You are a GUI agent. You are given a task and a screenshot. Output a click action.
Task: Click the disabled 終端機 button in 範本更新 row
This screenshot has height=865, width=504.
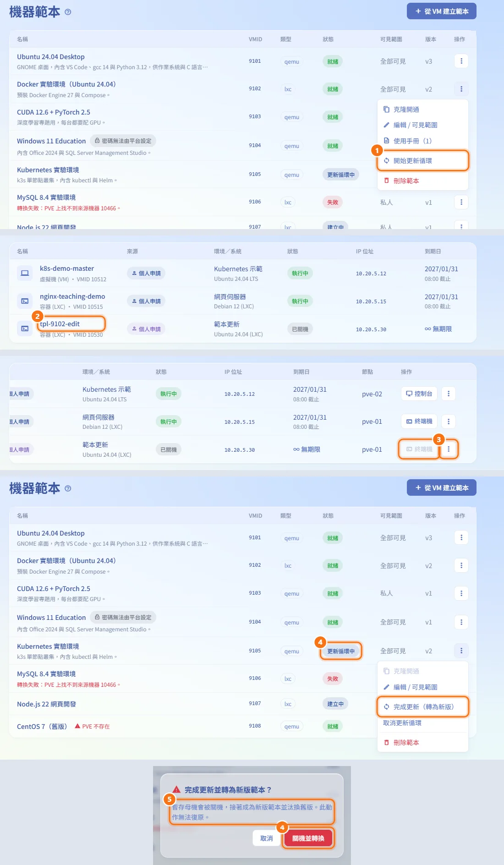pos(419,449)
